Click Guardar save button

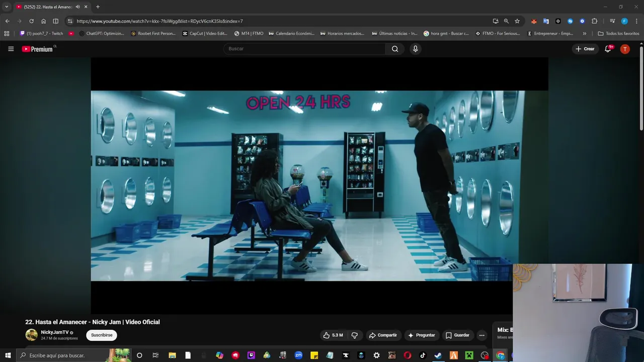[x=457, y=335]
